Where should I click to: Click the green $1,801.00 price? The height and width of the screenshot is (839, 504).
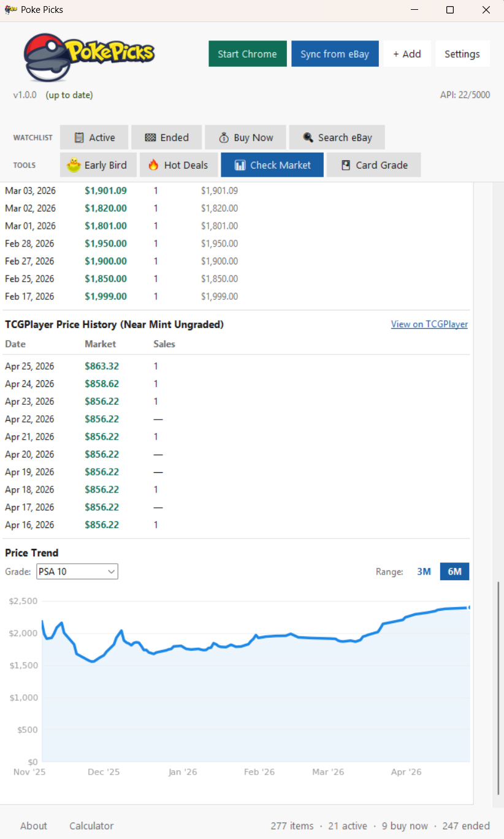coord(105,226)
